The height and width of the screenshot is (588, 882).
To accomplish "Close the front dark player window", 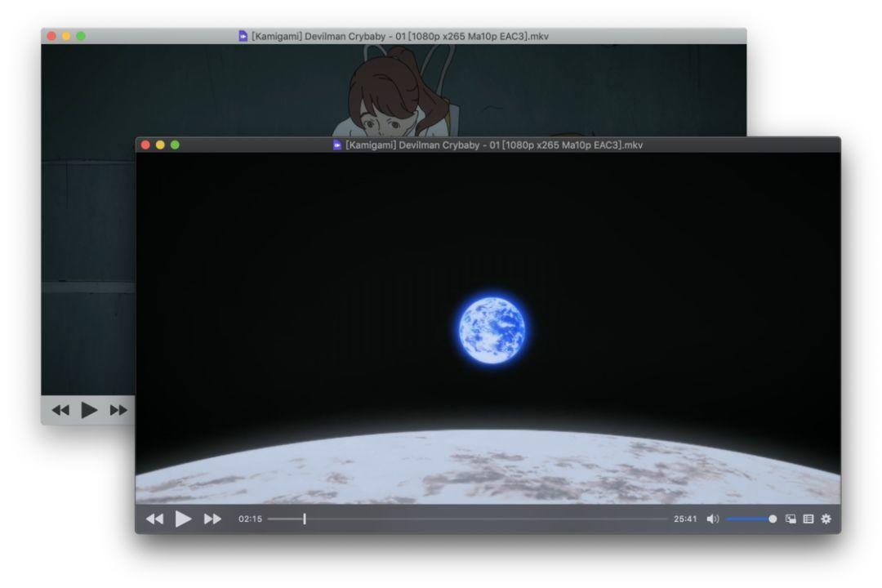I will tap(145, 145).
